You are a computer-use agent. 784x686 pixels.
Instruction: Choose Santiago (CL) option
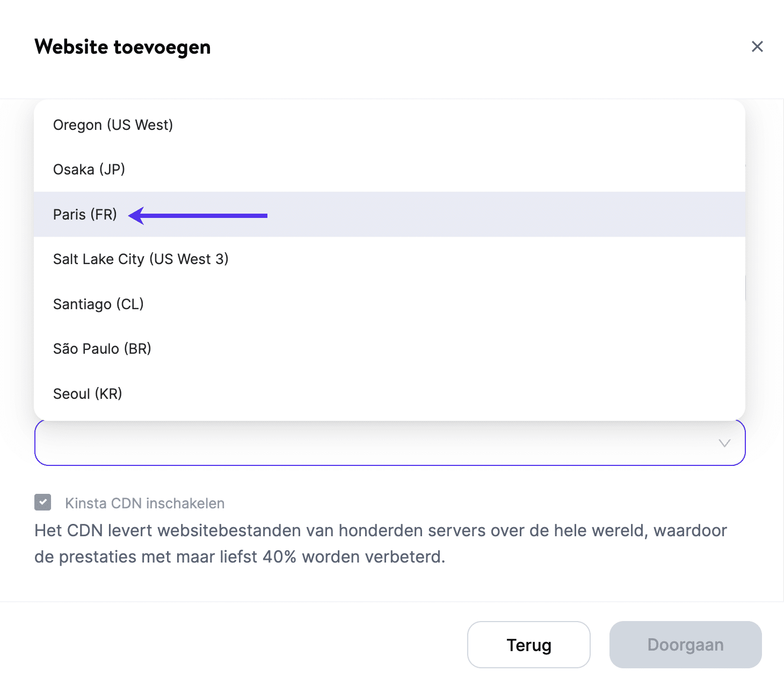click(x=98, y=304)
